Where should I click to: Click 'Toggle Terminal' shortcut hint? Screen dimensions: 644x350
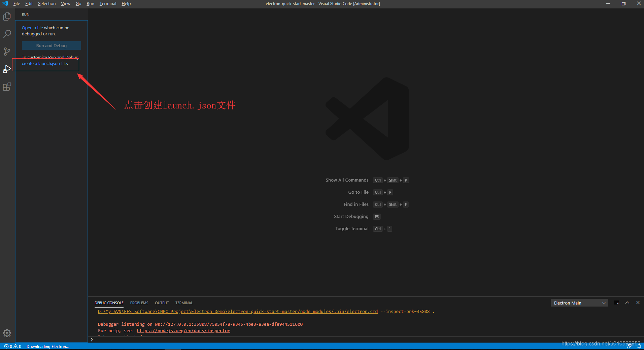[352, 229]
